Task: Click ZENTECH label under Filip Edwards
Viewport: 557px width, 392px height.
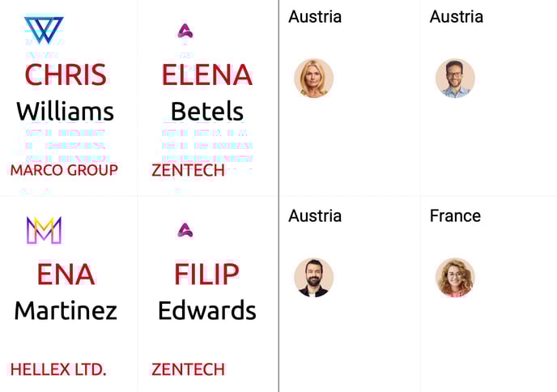Action: tap(189, 369)
